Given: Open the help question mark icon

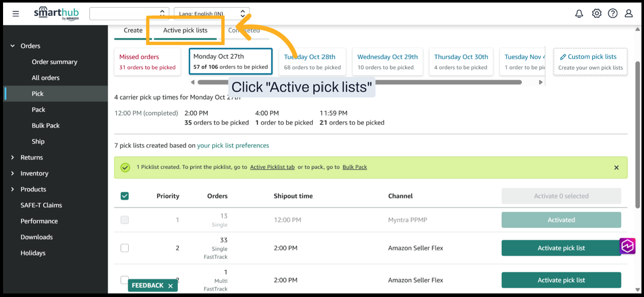Looking at the screenshot, I should tap(613, 14).
